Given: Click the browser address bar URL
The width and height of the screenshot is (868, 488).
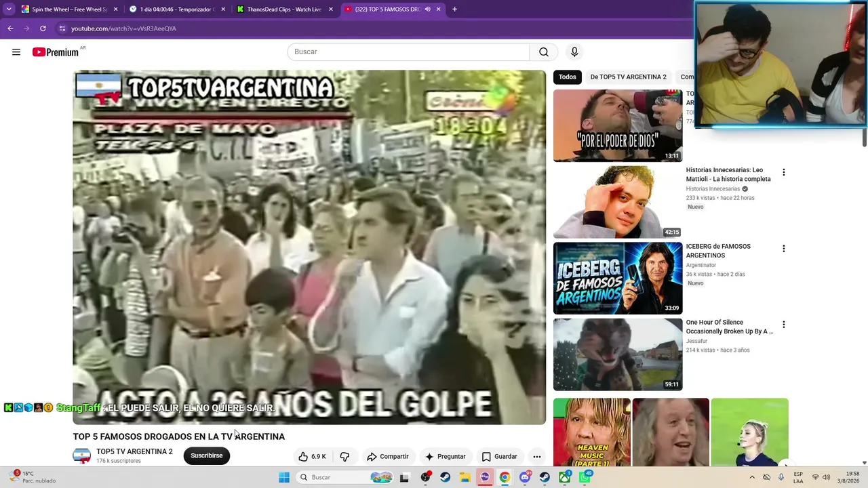Looking at the screenshot, I should click(x=123, y=28).
